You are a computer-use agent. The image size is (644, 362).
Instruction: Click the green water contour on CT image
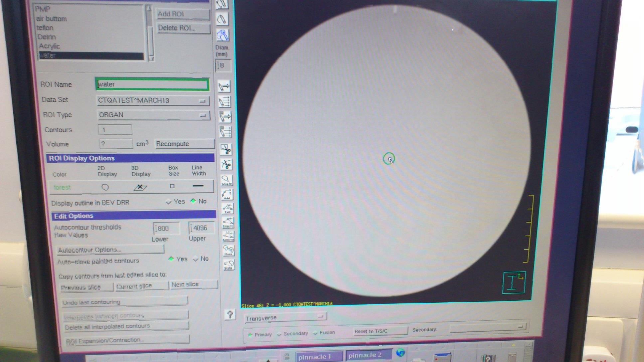[x=389, y=159]
